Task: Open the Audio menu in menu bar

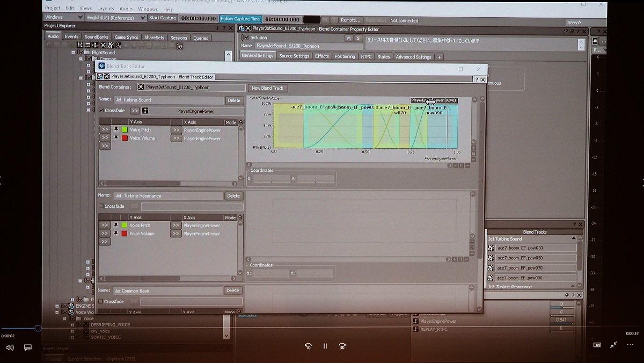Action: point(126,9)
